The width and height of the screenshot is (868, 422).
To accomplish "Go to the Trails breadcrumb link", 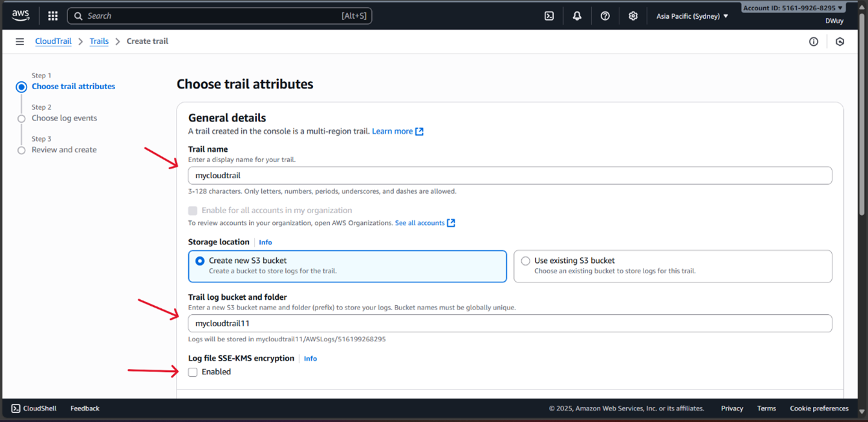I will (x=99, y=41).
